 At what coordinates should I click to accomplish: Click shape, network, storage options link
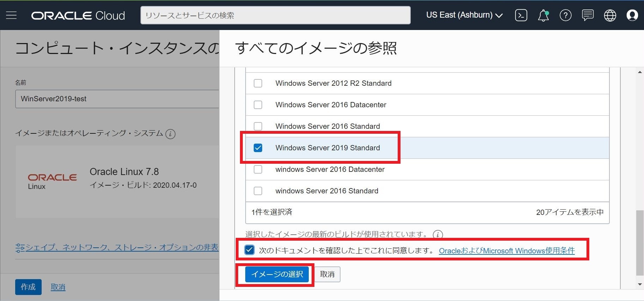[122, 247]
